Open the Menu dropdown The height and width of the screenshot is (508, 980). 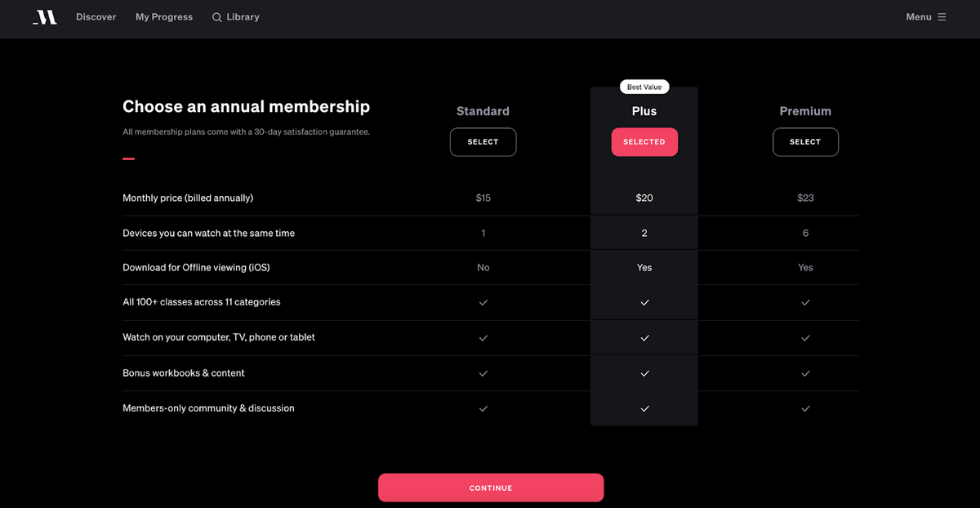point(926,16)
